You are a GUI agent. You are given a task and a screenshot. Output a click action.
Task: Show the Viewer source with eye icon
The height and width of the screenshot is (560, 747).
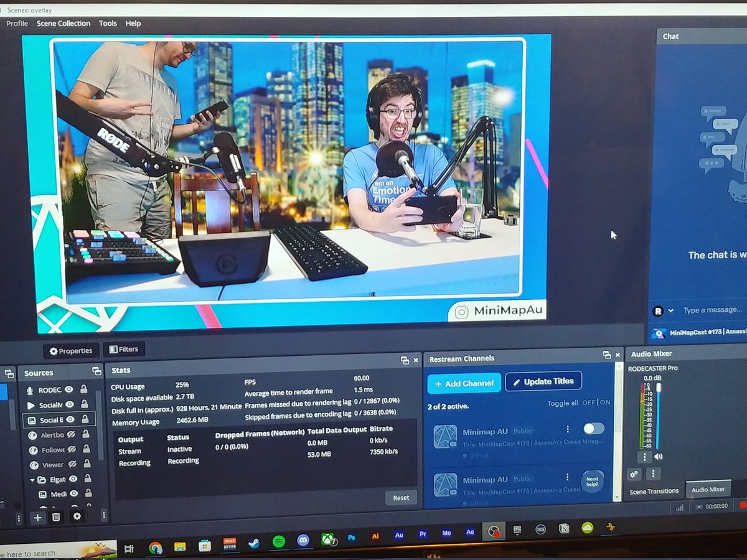72,464
